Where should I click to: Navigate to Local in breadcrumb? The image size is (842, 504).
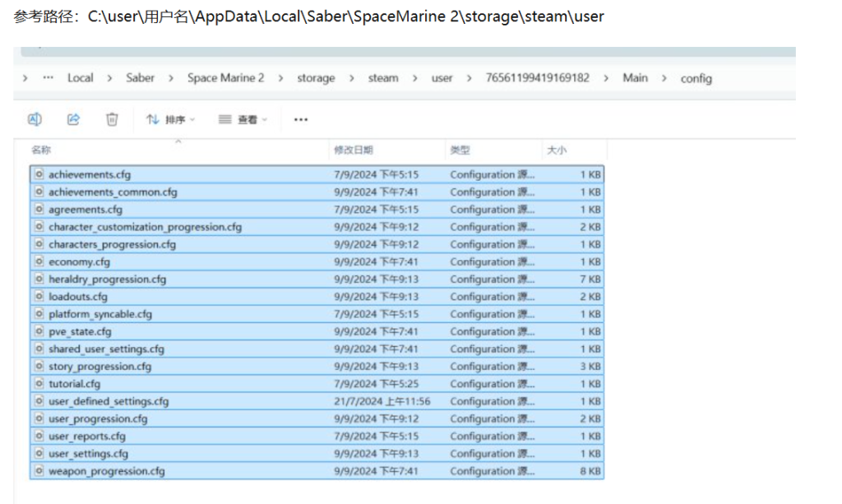(x=80, y=78)
